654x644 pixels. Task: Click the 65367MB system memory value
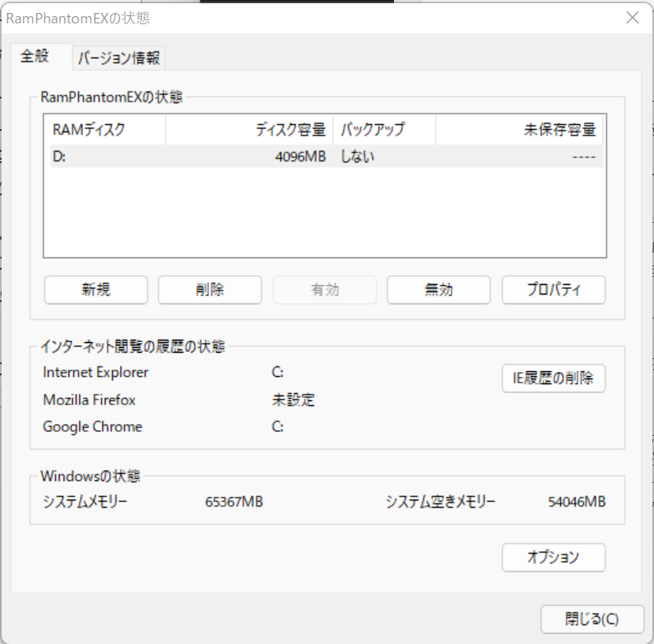tap(234, 502)
